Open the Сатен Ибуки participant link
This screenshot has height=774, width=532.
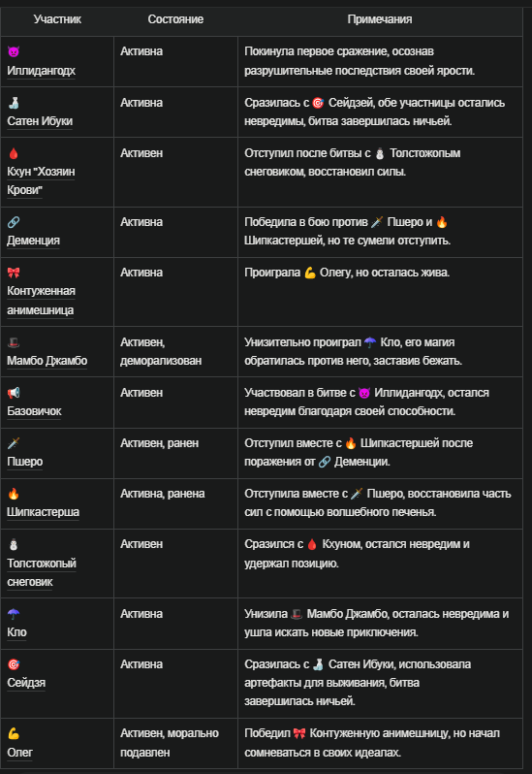coord(40,121)
